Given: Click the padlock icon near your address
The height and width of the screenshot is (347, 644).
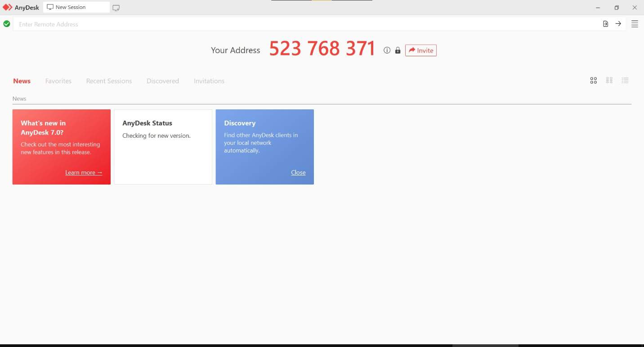Looking at the screenshot, I should (x=398, y=50).
